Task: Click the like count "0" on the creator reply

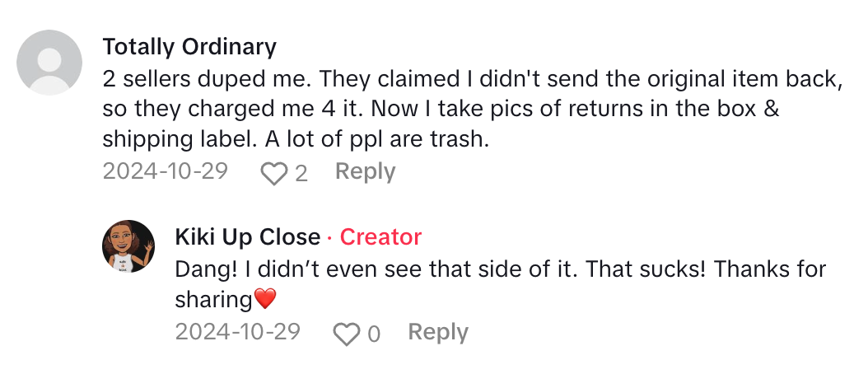Action: (x=374, y=334)
